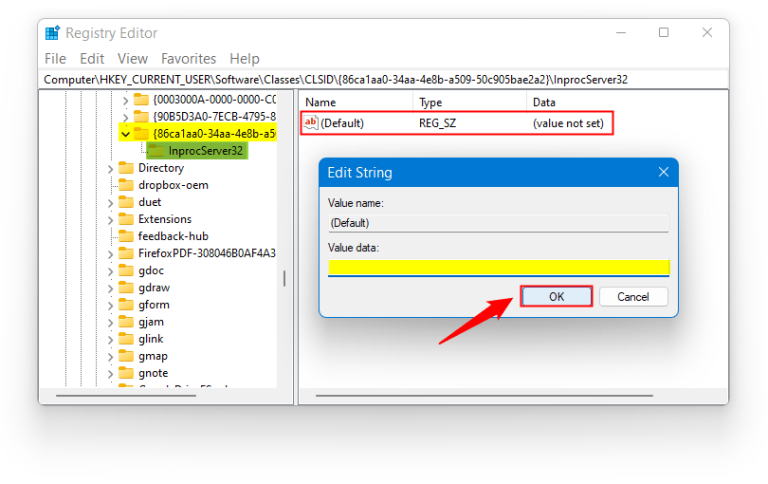This screenshot has height=484, width=768.
Task: Select the gmap tree item
Action: point(152,355)
